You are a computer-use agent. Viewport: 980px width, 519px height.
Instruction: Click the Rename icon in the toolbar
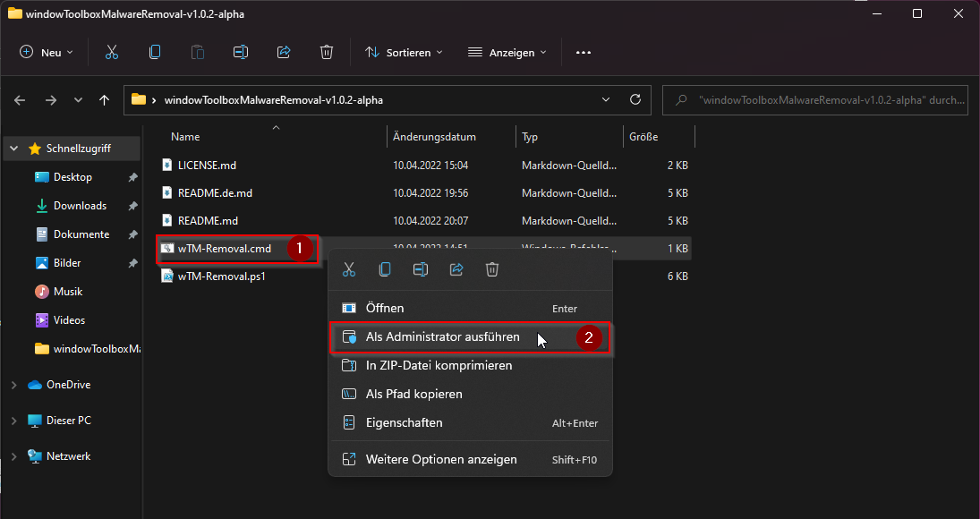click(x=241, y=53)
